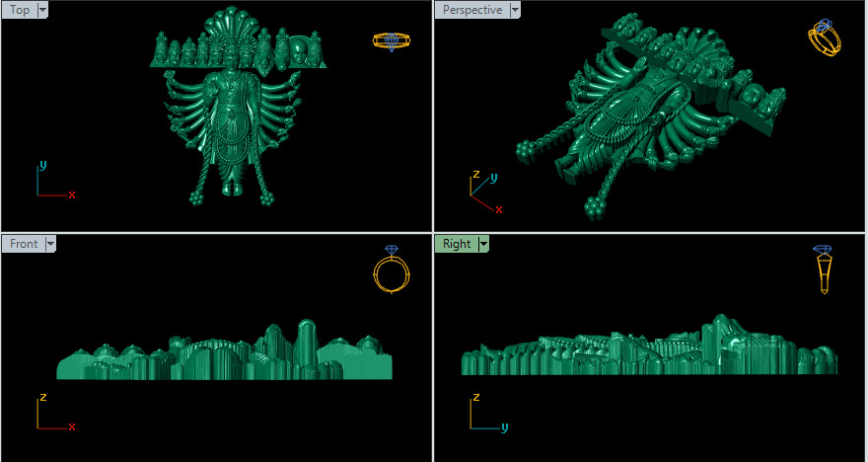Click the ring orientation icon in Front viewport
This screenshot has width=868, height=462.
[392, 269]
